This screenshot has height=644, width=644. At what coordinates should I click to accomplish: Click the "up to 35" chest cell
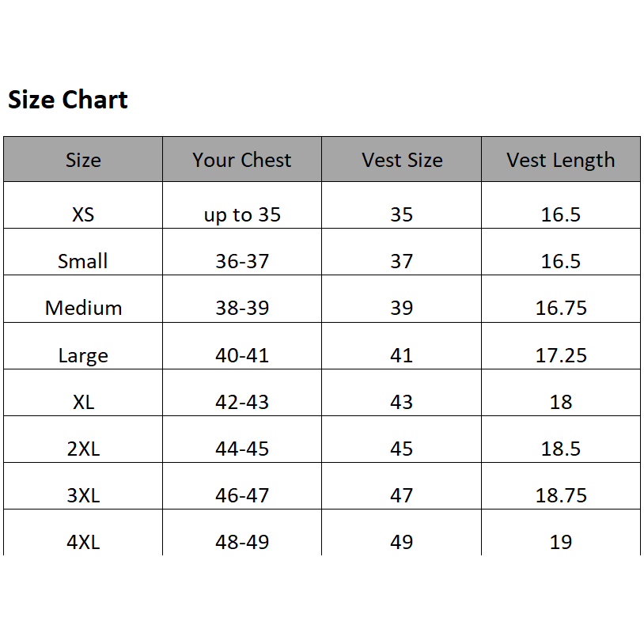pos(242,214)
